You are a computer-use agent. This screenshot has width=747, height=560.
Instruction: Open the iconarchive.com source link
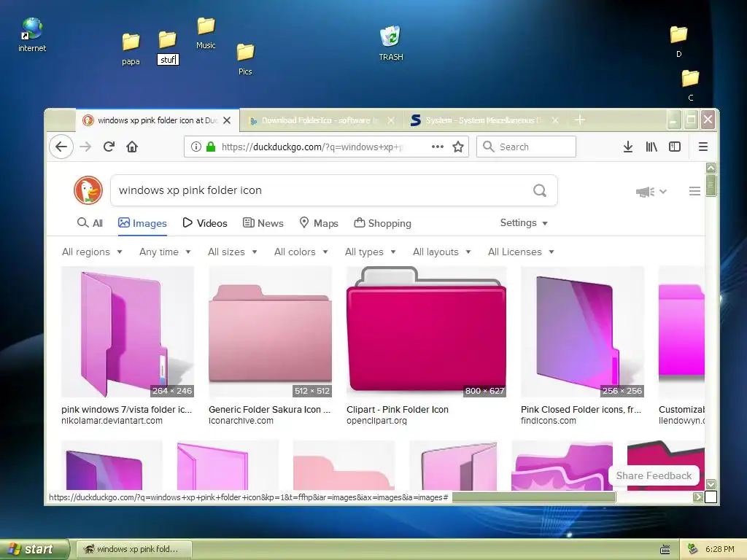[241, 421]
